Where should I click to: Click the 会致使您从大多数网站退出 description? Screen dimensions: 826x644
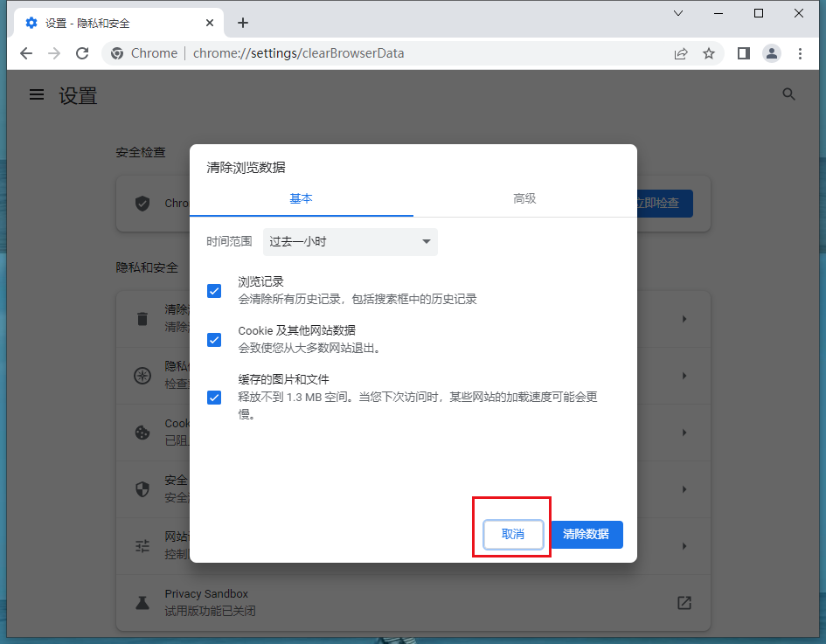(x=309, y=348)
